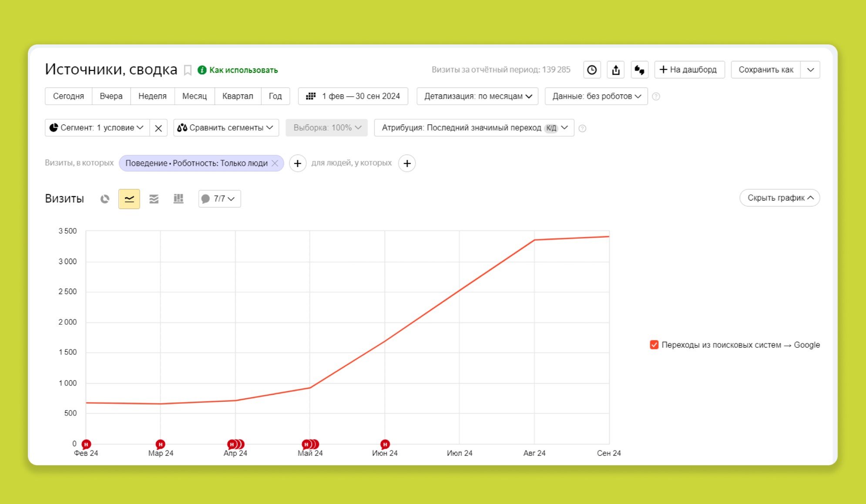Click the На дашборд button

click(x=689, y=70)
